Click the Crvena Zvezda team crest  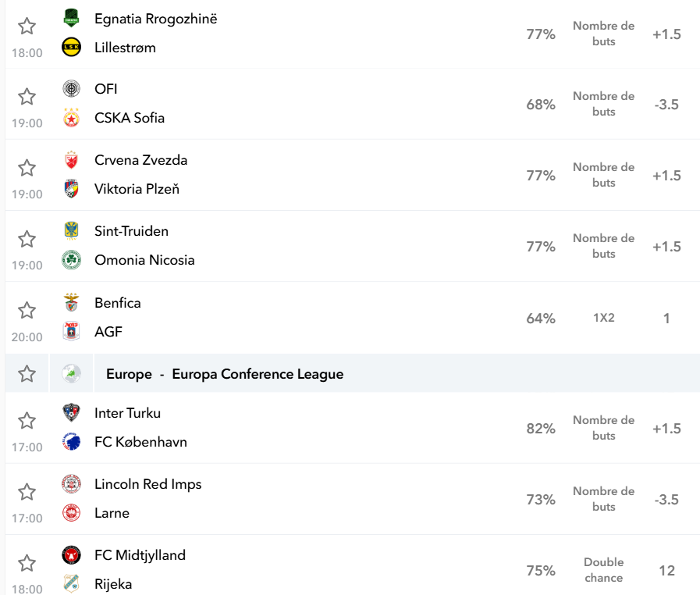[72, 160]
